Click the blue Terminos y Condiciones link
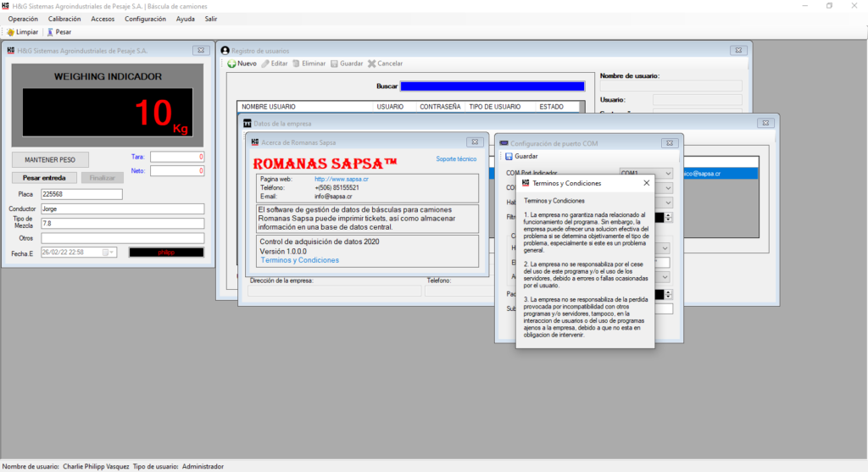The image size is (868, 472). tap(299, 260)
